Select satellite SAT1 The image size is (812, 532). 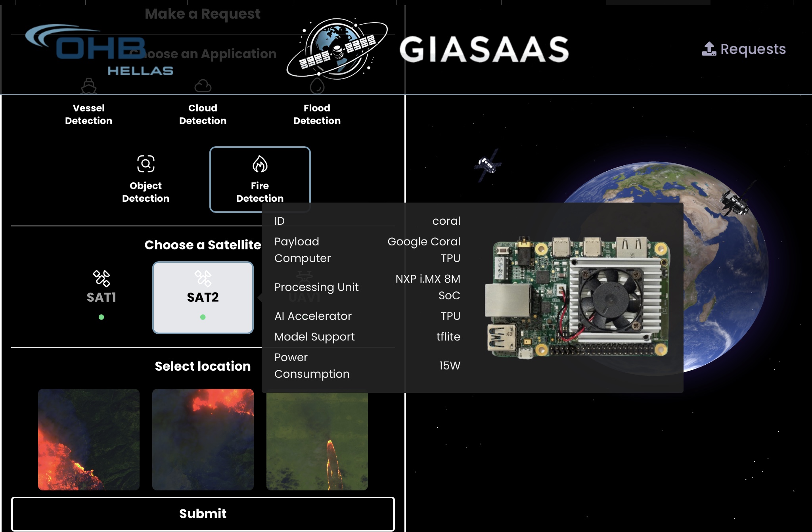101,297
